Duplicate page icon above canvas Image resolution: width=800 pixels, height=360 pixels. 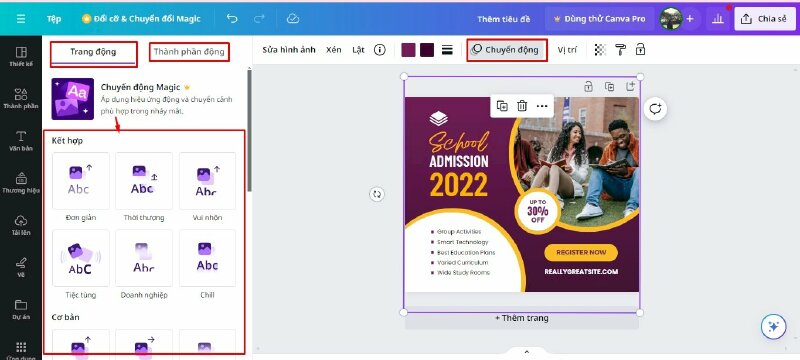(x=609, y=86)
